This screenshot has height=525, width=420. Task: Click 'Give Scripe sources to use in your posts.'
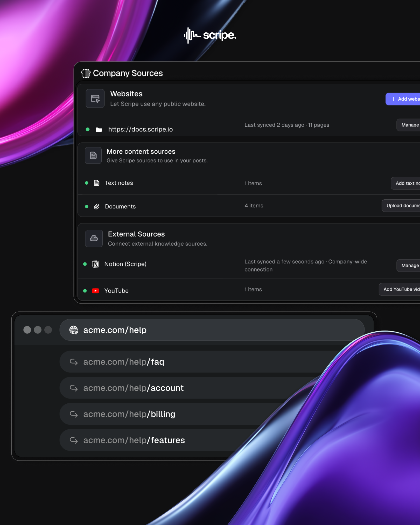click(157, 161)
